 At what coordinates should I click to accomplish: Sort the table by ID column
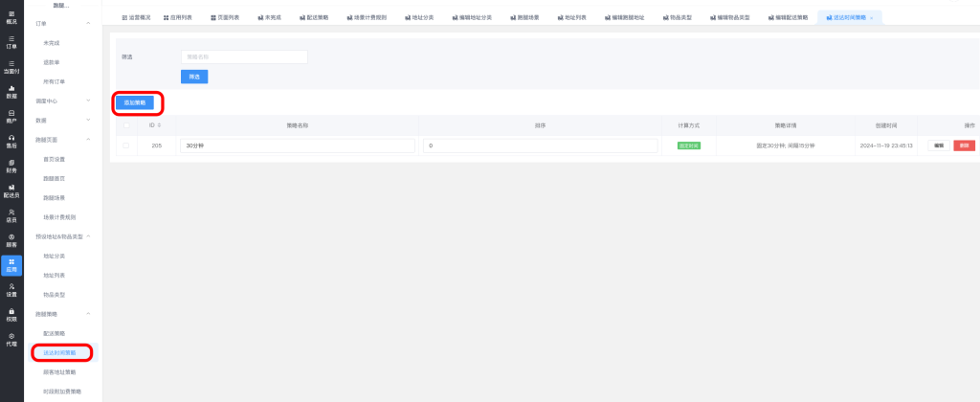click(159, 125)
